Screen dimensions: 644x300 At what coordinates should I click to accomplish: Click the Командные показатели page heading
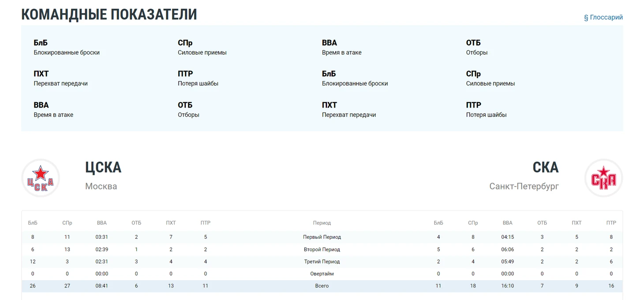coord(109,15)
